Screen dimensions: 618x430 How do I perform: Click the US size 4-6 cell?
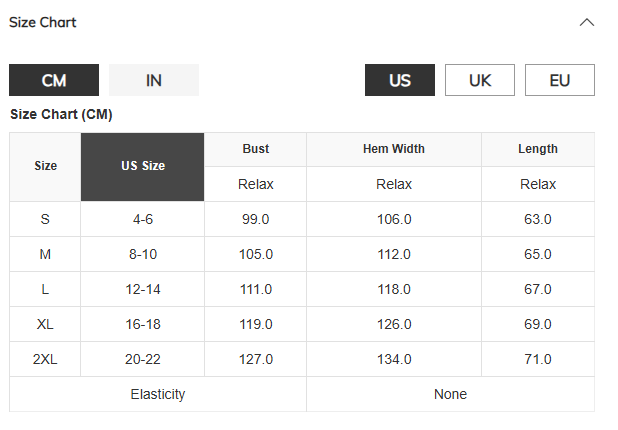pos(143,219)
